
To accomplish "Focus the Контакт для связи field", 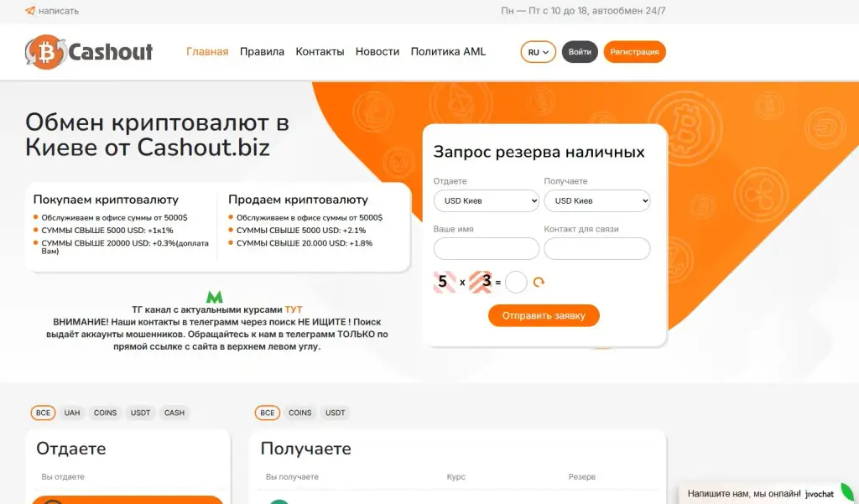I will (x=597, y=249).
